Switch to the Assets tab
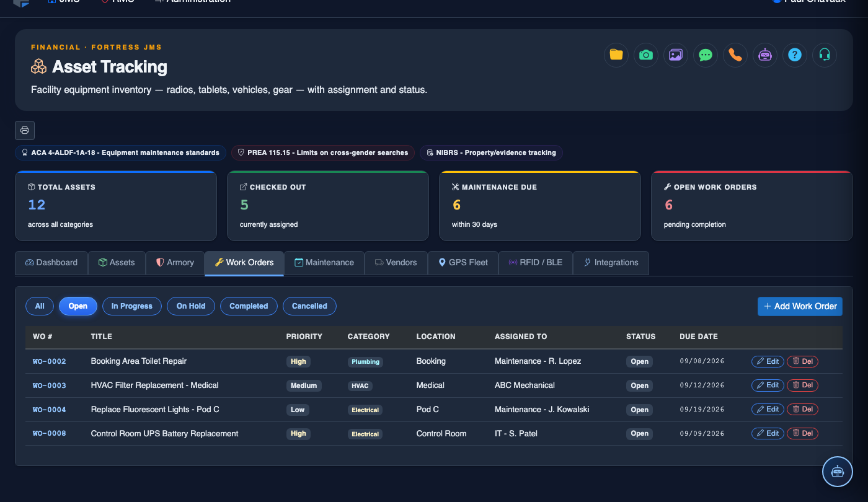This screenshot has width=868, height=502. pyautogui.click(x=117, y=263)
